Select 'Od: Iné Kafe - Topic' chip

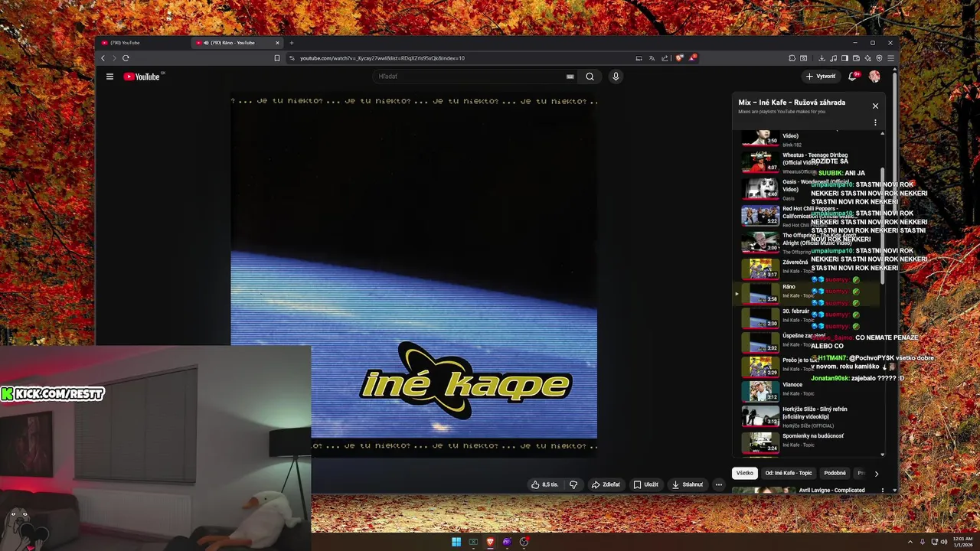[789, 473]
